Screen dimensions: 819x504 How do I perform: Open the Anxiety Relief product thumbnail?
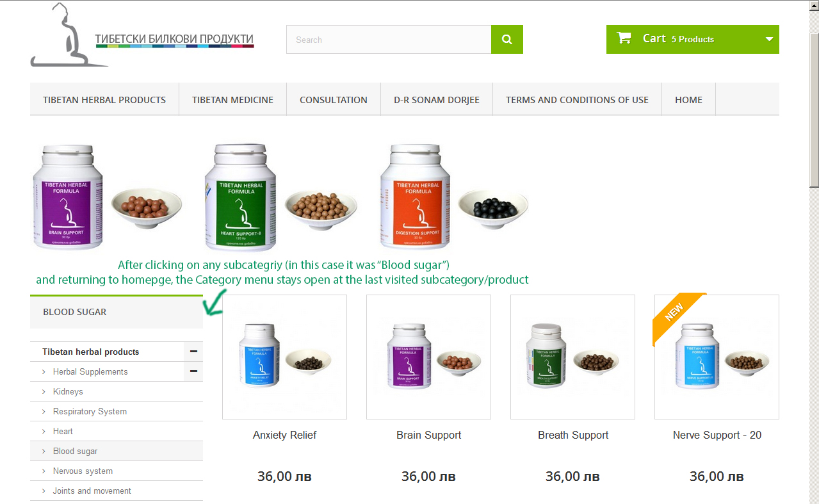point(284,357)
